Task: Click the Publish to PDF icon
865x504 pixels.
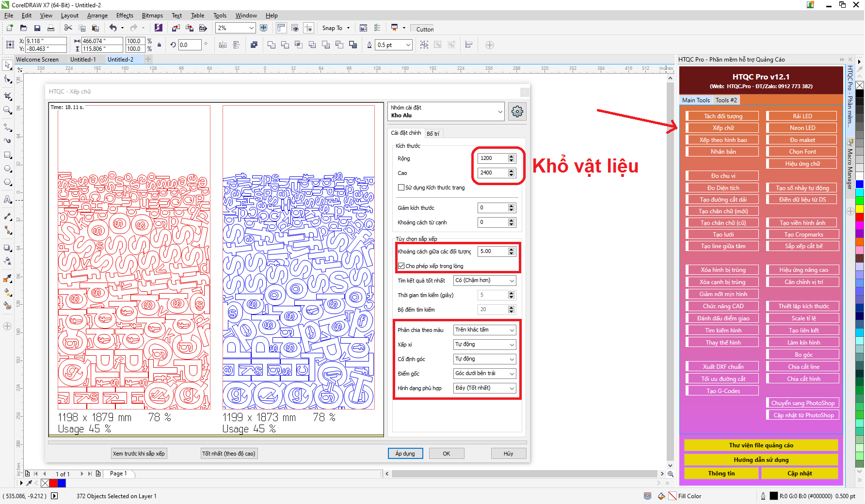Action: pos(203,28)
